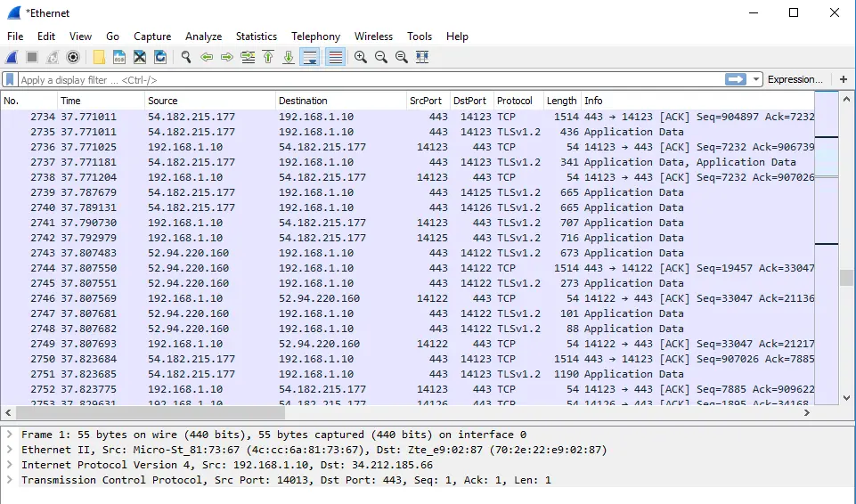Select packet 2741 with length 707
Screen dimensions: 856x504
click(x=407, y=223)
